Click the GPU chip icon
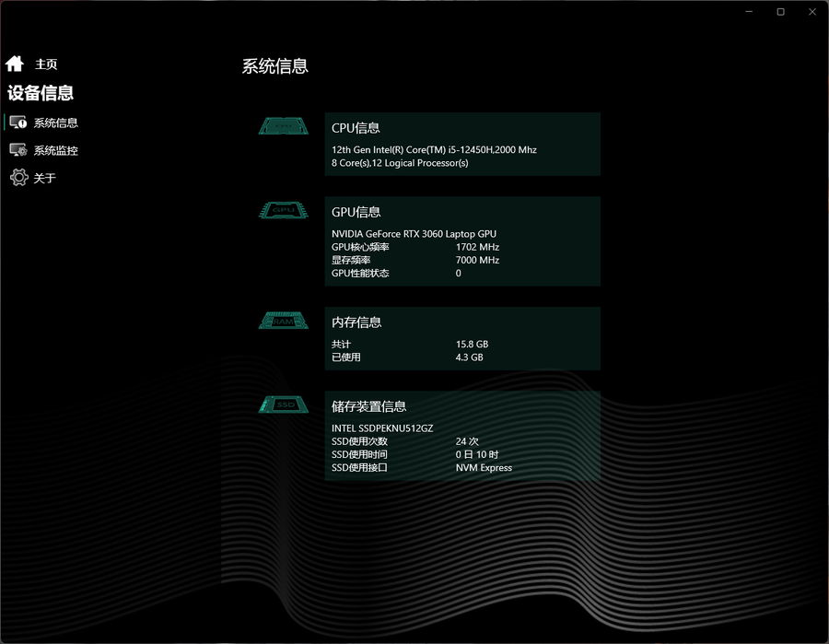829x644 pixels. coord(284,211)
